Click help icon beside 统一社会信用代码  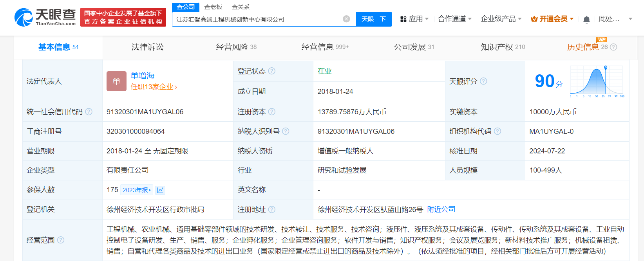[89, 112]
